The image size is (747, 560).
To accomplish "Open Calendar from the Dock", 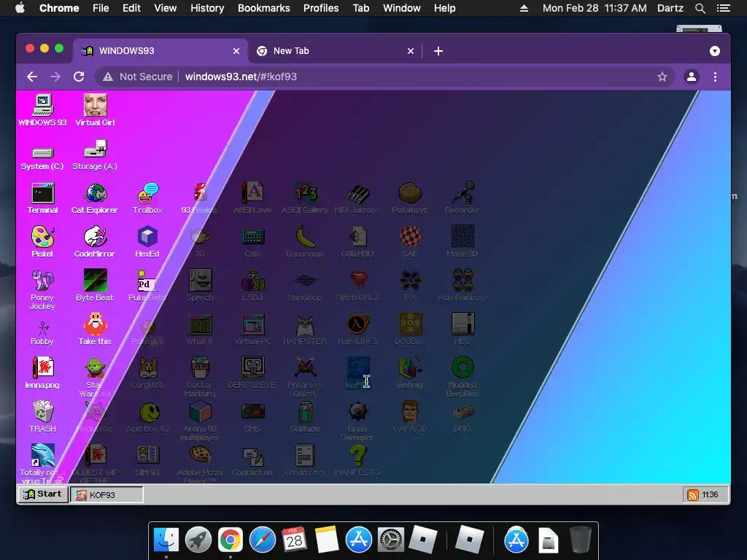I will point(295,540).
